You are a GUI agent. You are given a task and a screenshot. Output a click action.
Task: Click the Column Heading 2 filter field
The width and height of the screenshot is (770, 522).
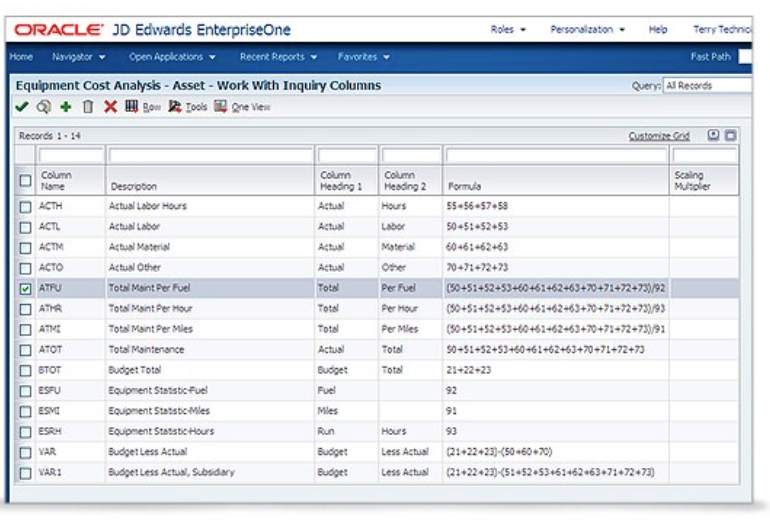(x=411, y=156)
